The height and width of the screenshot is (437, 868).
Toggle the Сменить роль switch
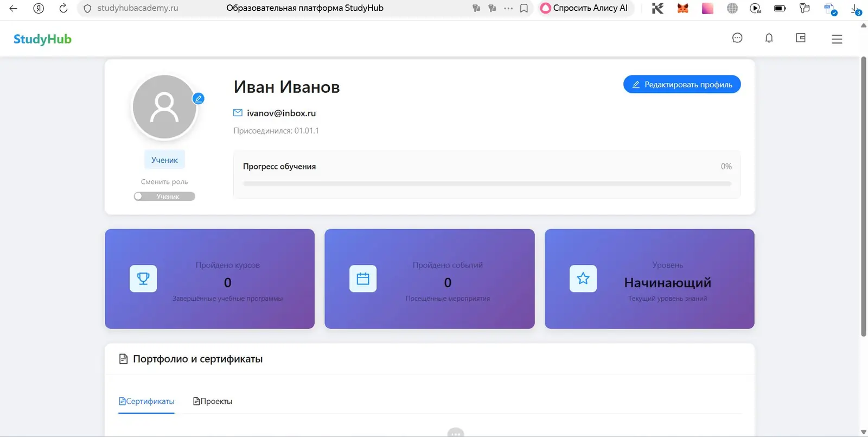[x=164, y=197]
